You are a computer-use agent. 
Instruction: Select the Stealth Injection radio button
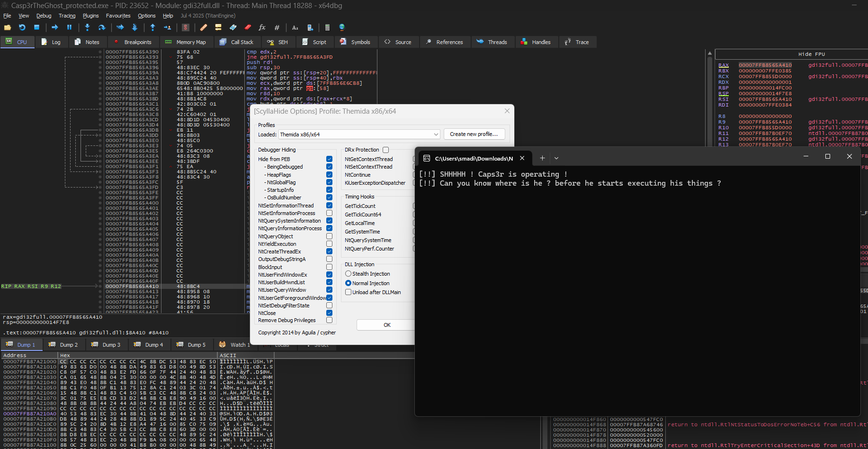(x=348, y=274)
